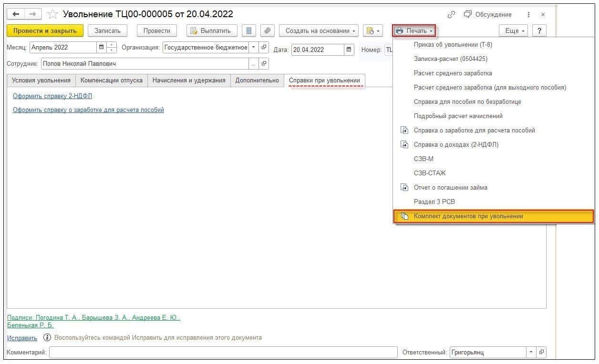Add document to favorites with star
This screenshot has width=599, height=364.
52,14
